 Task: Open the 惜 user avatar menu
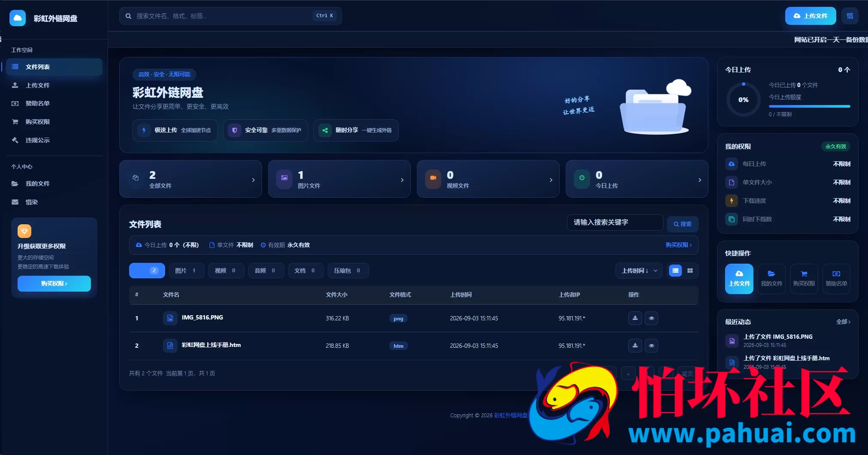click(850, 16)
